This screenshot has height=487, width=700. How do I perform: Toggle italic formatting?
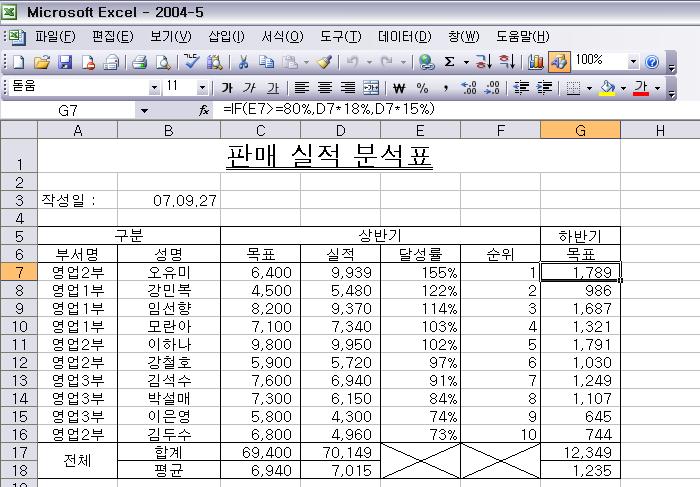[250, 88]
